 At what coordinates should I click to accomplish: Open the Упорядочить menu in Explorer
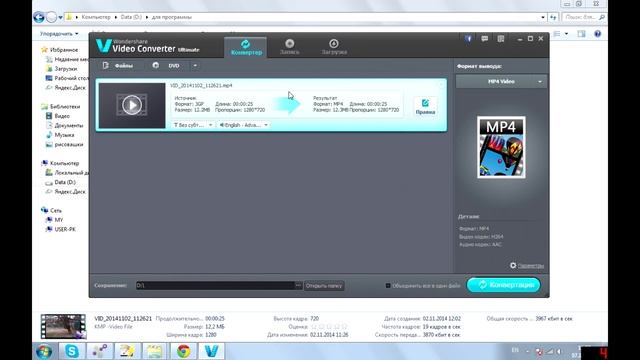pos(59,34)
